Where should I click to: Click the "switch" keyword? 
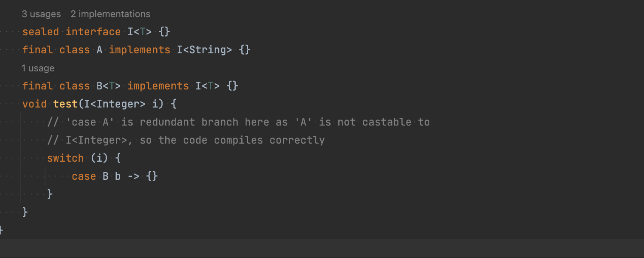[65, 159]
